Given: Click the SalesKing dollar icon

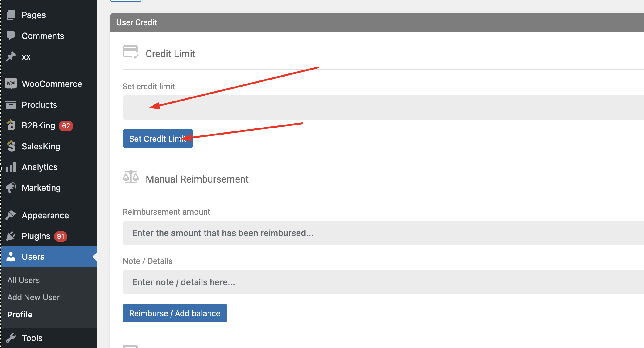Looking at the screenshot, I should 11,146.
